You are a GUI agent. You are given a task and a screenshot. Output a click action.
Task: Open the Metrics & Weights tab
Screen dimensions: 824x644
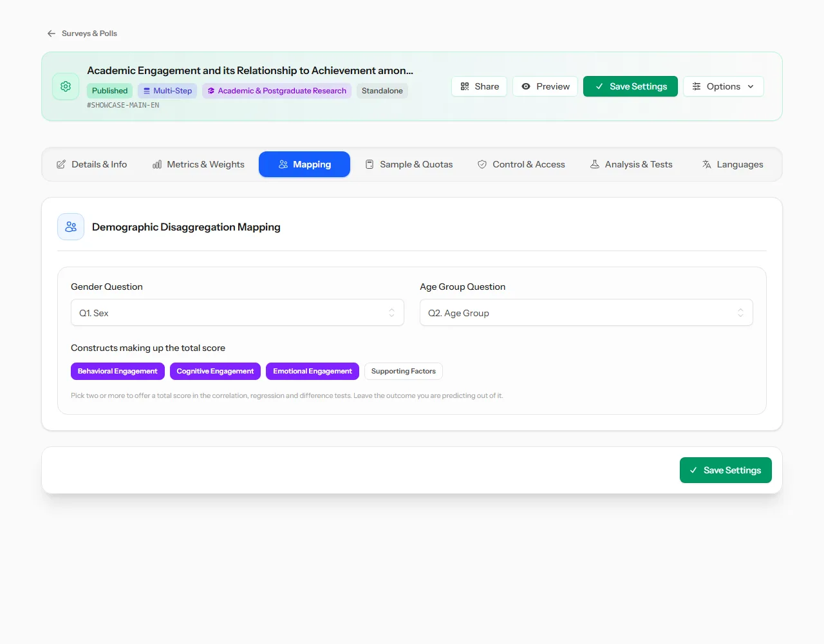pyautogui.click(x=198, y=164)
